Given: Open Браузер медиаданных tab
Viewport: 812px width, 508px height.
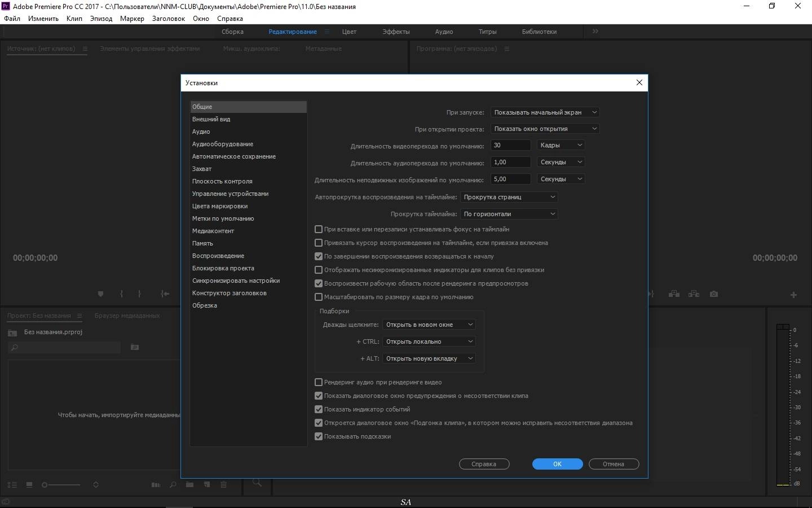Looking at the screenshot, I should pyautogui.click(x=127, y=316).
